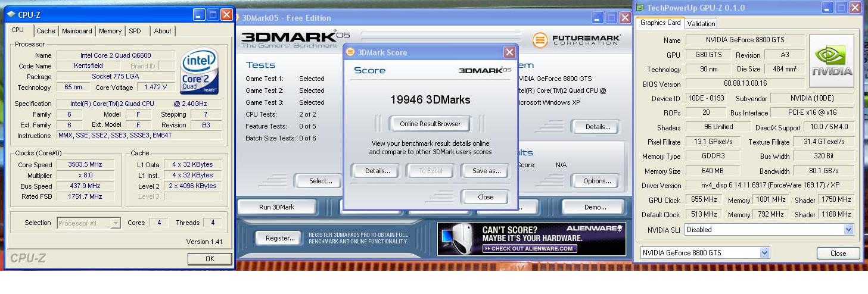The width and height of the screenshot is (868, 294).
Task: Click the BIOS Version 60.80.13.00.16 field
Action: (745, 84)
